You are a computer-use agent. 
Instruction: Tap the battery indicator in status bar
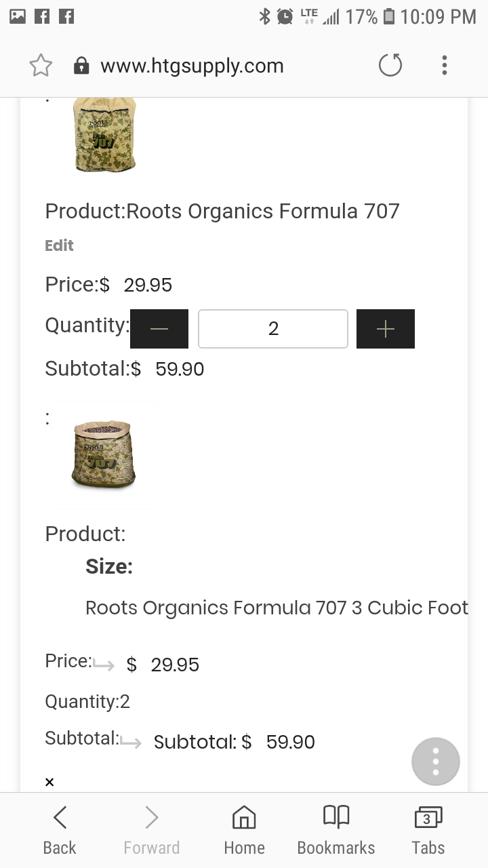tap(389, 16)
